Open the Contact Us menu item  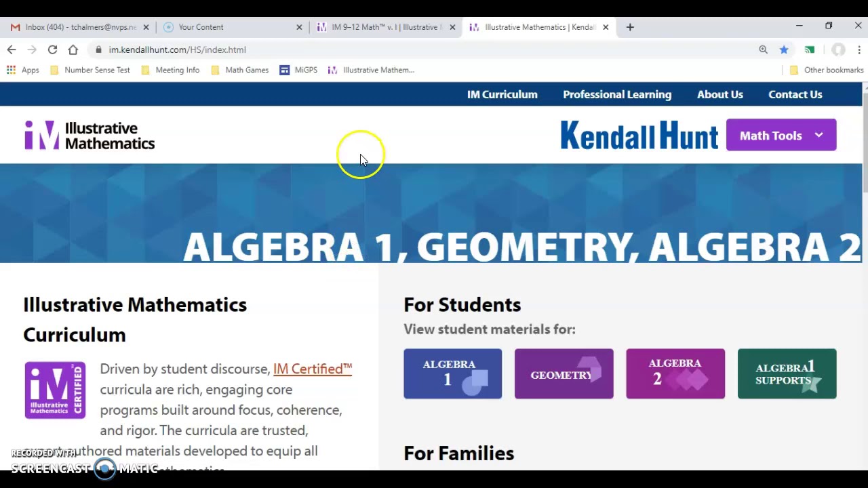795,94
